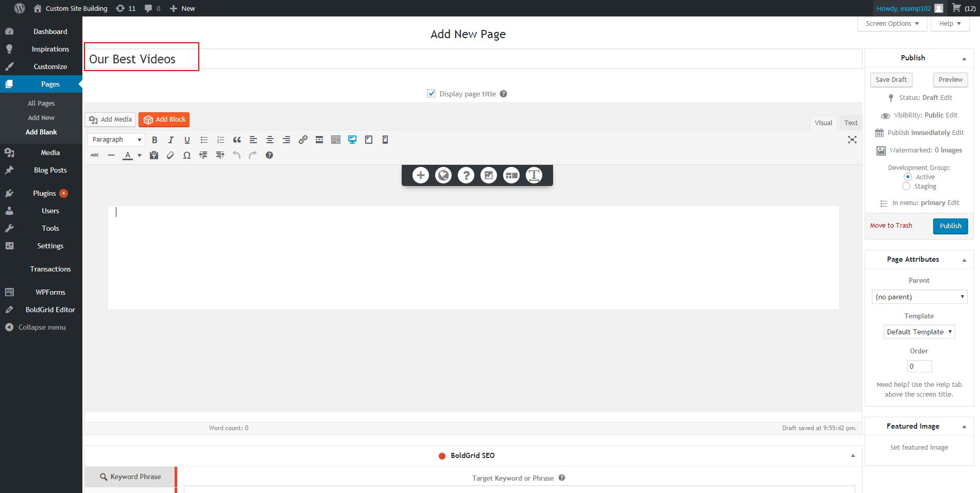This screenshot has height=493, width=980.
Task: Click the layout icon in floating bar
Action: [511, 175]
